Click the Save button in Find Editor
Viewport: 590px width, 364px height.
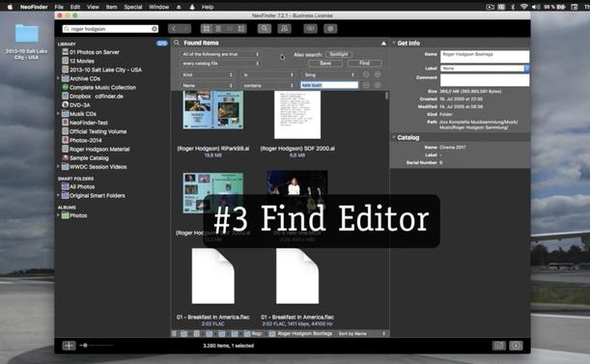tap(325, 63)
